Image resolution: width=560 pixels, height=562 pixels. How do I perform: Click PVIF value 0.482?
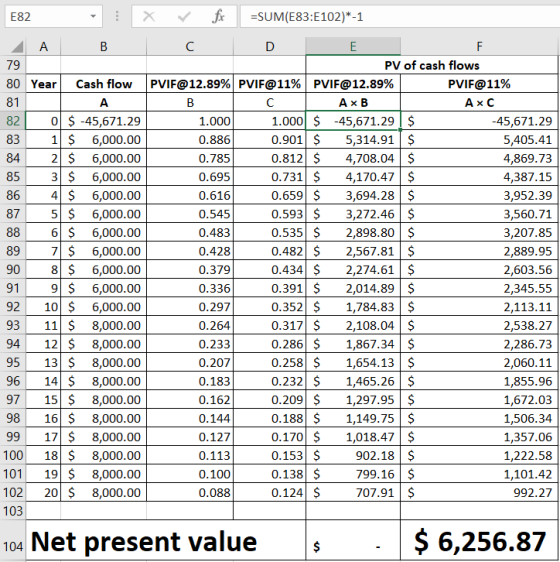pos(270,251)
